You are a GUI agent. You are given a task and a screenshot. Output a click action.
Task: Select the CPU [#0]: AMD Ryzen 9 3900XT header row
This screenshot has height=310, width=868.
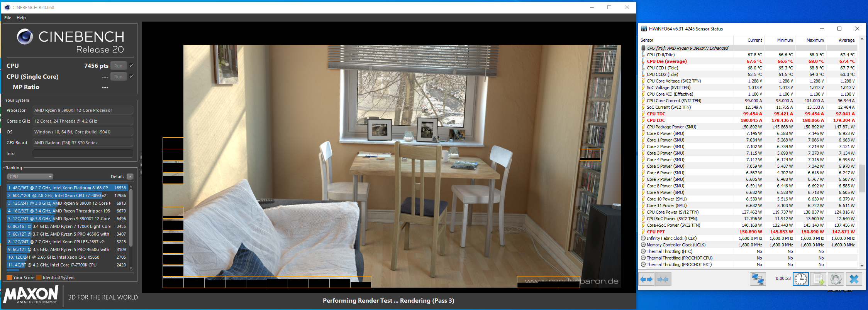point(748,48)
